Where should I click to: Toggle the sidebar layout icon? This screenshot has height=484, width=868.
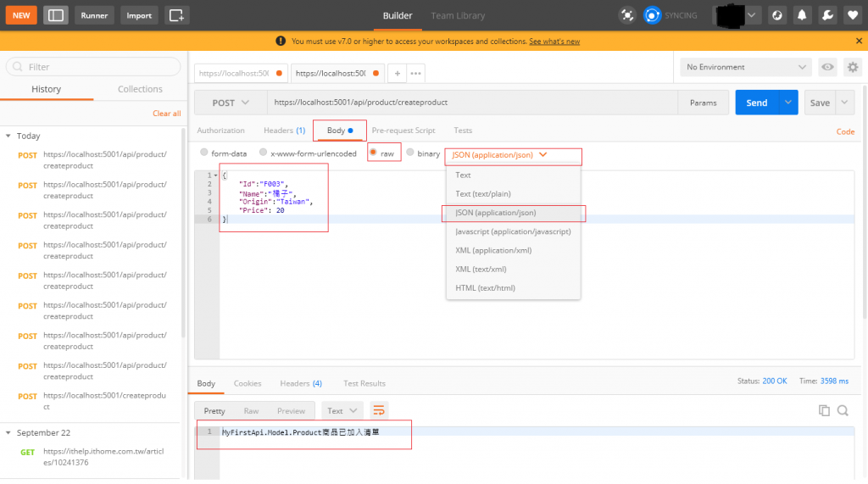click(x=55, y=15)
